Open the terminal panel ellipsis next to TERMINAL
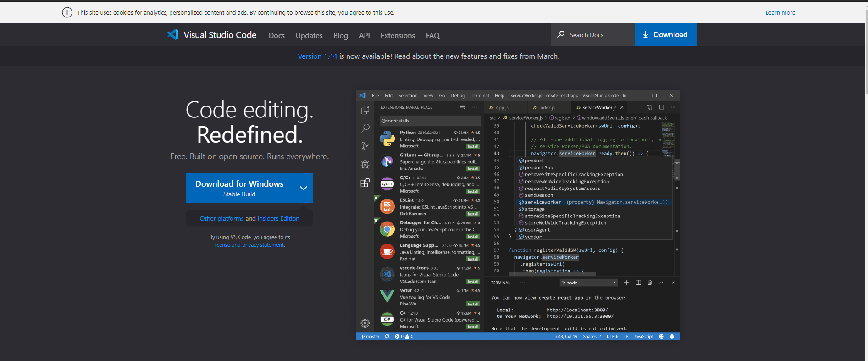Screen dimensions: 868x361 point(522,283)
